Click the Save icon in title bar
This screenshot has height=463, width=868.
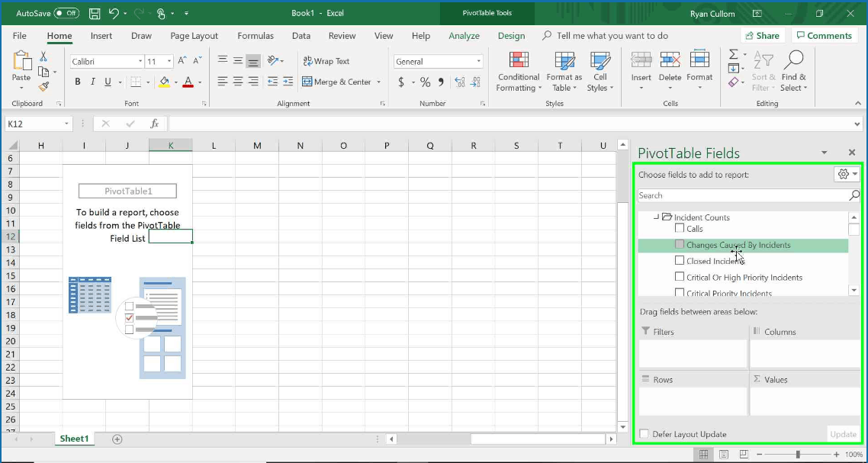click(95, 13)
